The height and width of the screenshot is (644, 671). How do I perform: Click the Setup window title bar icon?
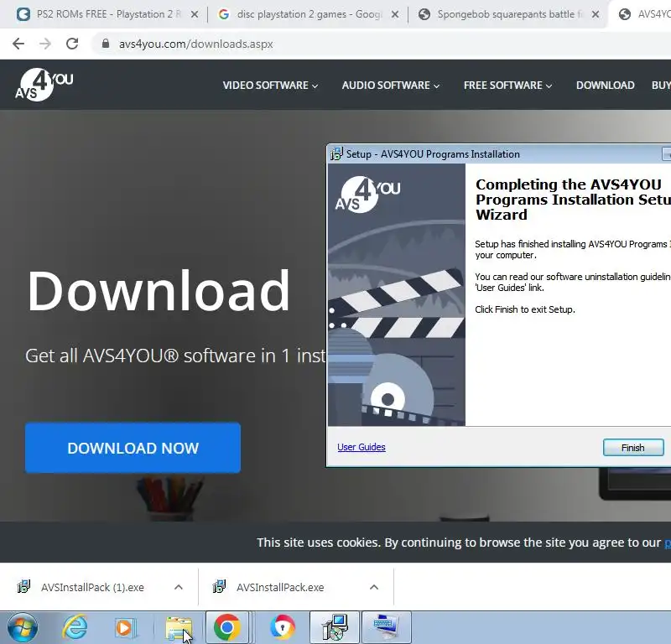[x=336, y=153]
